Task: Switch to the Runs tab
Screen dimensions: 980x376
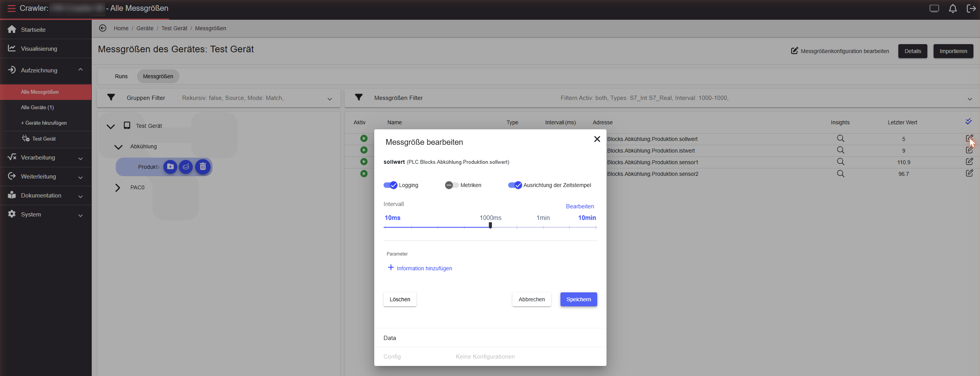Action: pos(121,76)
